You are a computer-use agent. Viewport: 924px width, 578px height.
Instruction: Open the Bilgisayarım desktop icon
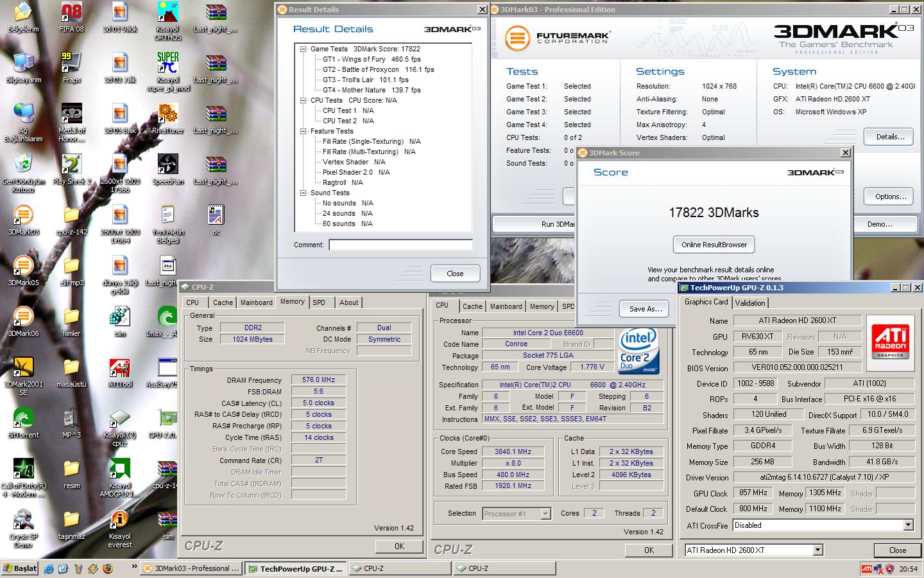tap(23, 67)
